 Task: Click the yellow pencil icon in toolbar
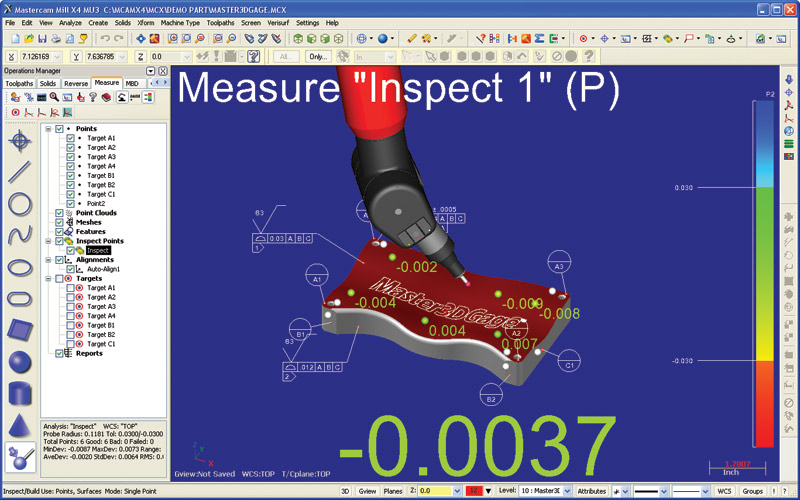click(x=412, y=39)
